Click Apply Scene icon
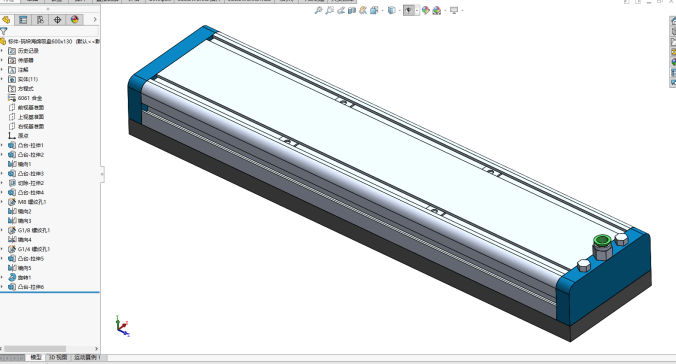The width and height of the screenshot is (676, 364). [437, 10]
